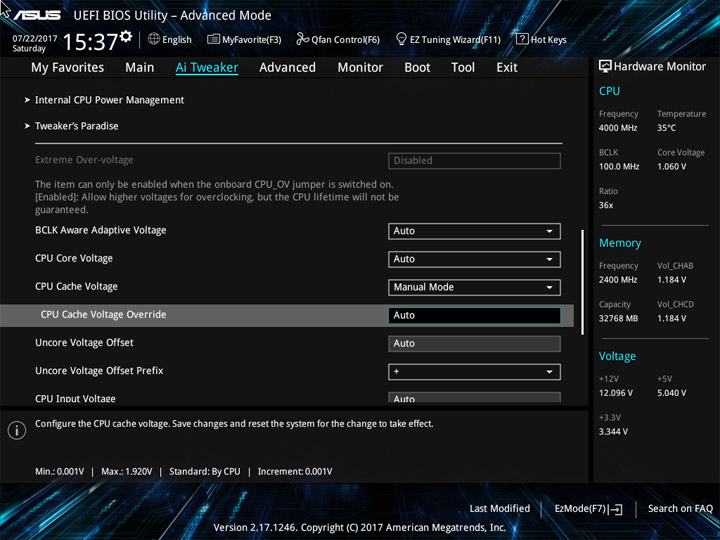Click CPU Input Voltage value field
Viewport: 720px width, 540px height.
pos(474,398)
